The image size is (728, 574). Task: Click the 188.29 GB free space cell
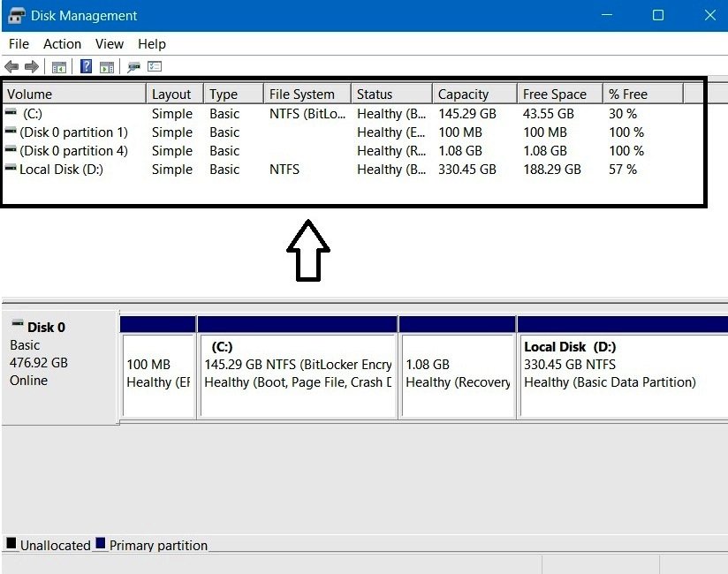coord(552,170)
